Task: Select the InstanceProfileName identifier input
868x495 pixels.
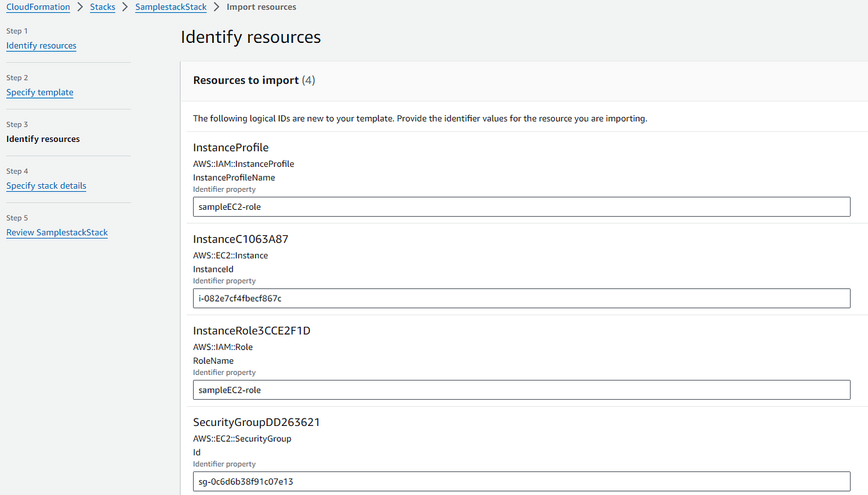Action: pyautogui.click(x=521, y=207)
